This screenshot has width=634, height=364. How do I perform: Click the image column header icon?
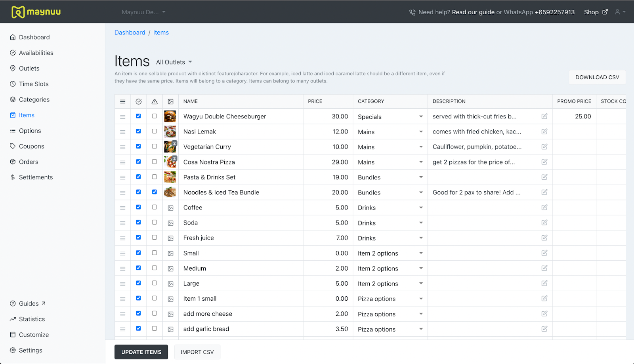point(170,101)
